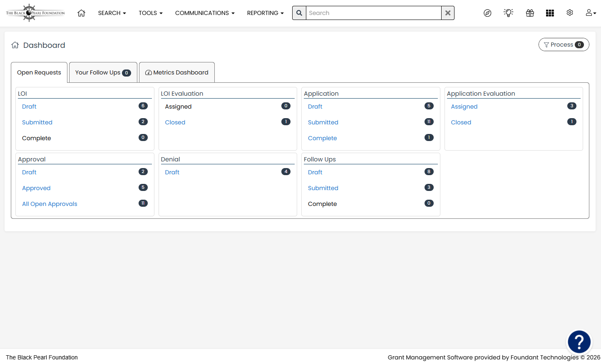
Task: Select the Open Requests tab
Action: [39, 72]
